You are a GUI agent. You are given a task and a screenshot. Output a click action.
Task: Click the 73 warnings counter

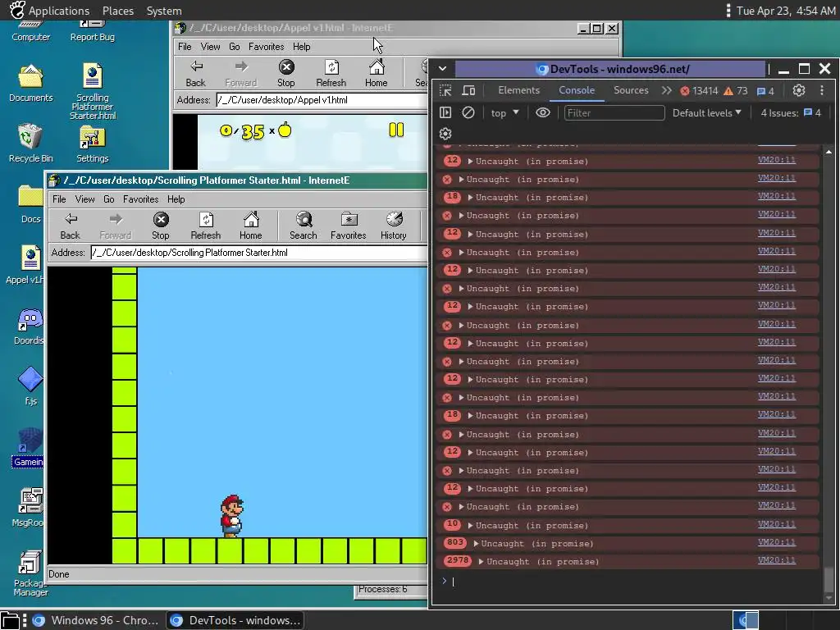pos(736,91)
